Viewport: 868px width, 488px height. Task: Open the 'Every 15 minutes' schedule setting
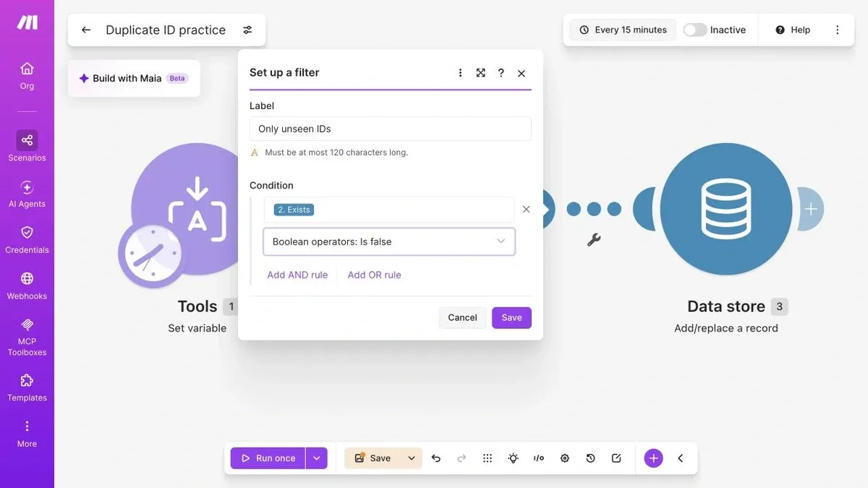(x=623, y=30)
